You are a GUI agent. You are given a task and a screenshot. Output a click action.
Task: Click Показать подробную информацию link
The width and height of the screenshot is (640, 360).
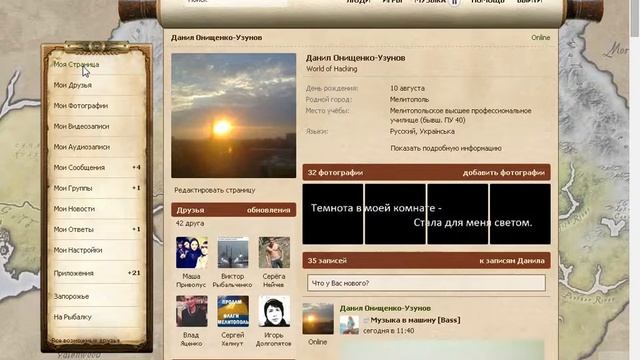(x=446, y=148)
